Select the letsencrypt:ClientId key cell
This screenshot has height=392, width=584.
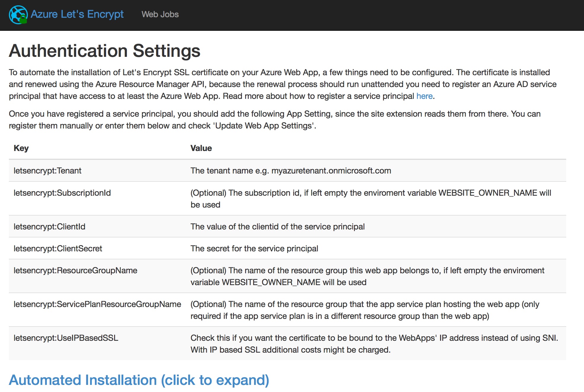click(x=50, y=227)
